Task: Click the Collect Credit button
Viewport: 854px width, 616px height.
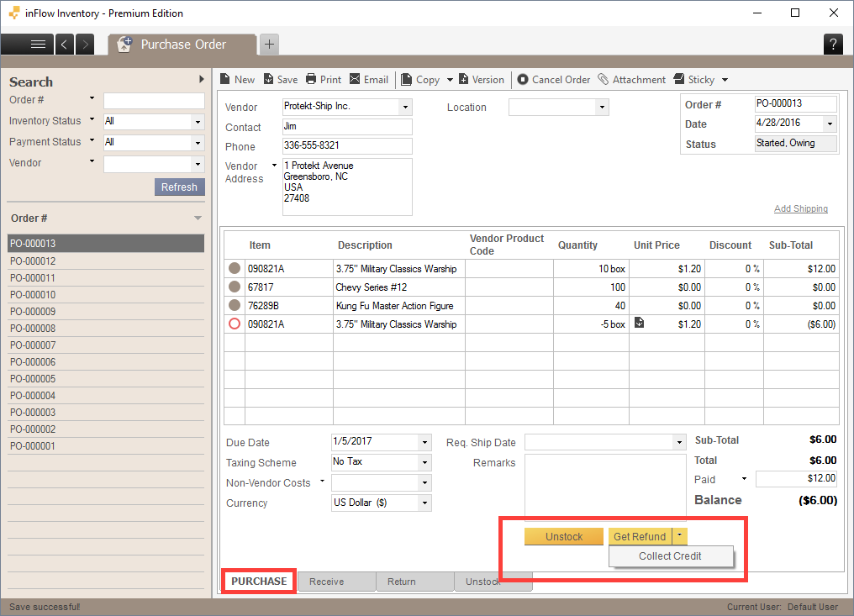Action: [x=671, y=555]
